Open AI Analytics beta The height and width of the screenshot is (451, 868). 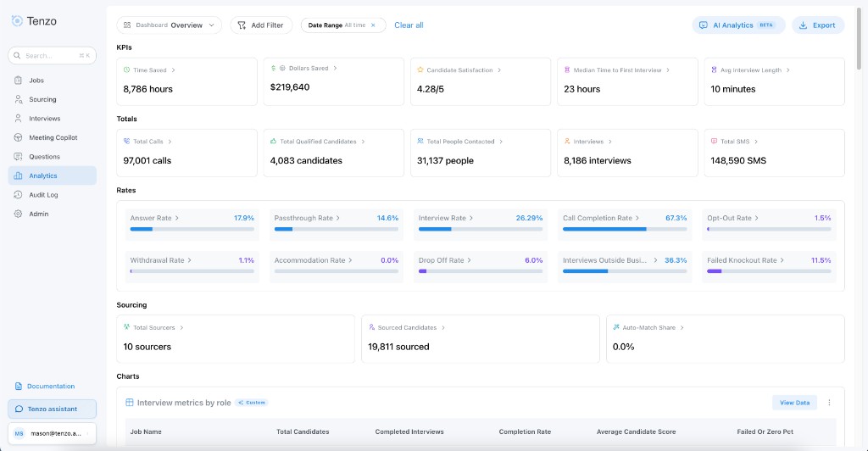tap(738, 25)
